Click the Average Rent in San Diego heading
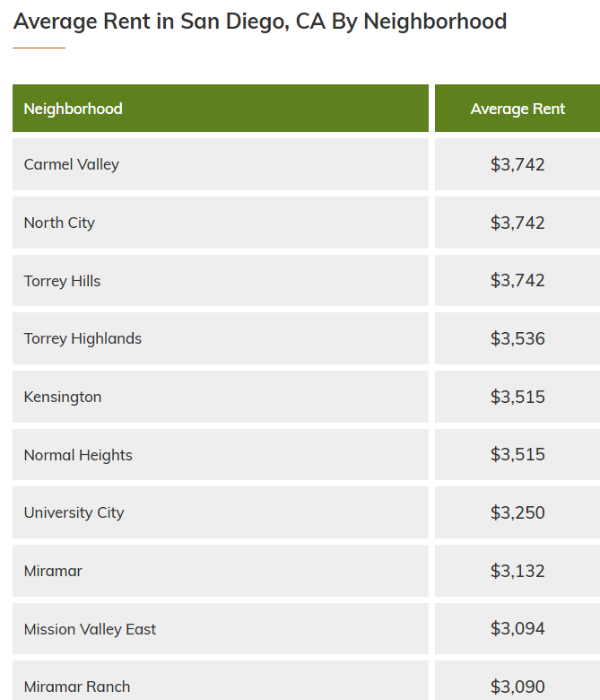Screen dimensions: 600x700 tap(260, 22)
